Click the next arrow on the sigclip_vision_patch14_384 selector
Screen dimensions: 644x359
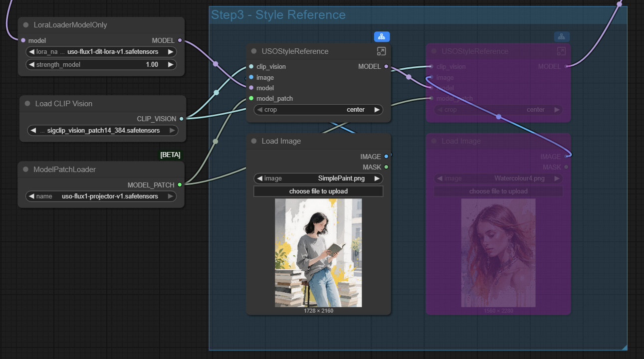[x=173, y=131]
